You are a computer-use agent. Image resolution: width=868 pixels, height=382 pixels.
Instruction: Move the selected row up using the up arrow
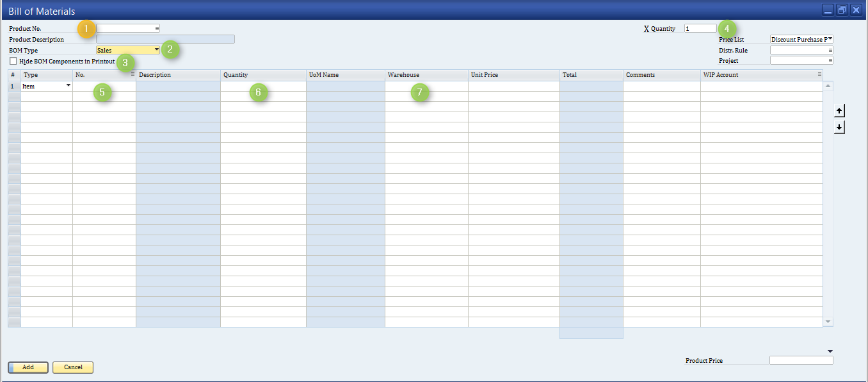[839, 110]
